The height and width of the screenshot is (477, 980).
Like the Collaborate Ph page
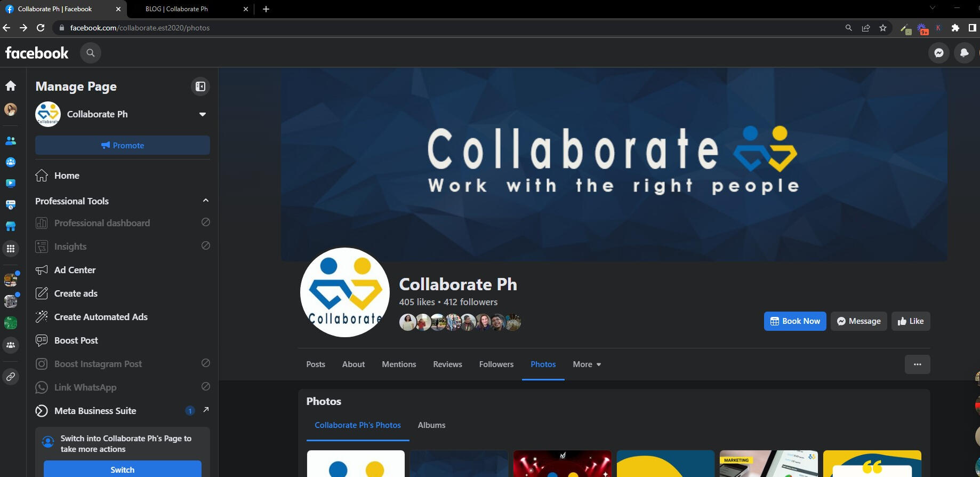click(x=911, y=321)
